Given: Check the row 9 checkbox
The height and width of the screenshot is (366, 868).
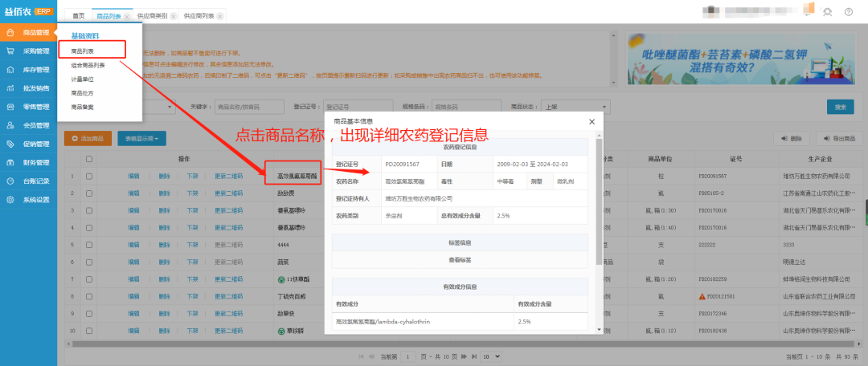Looking at the screenshot, I should coord(89,314).
